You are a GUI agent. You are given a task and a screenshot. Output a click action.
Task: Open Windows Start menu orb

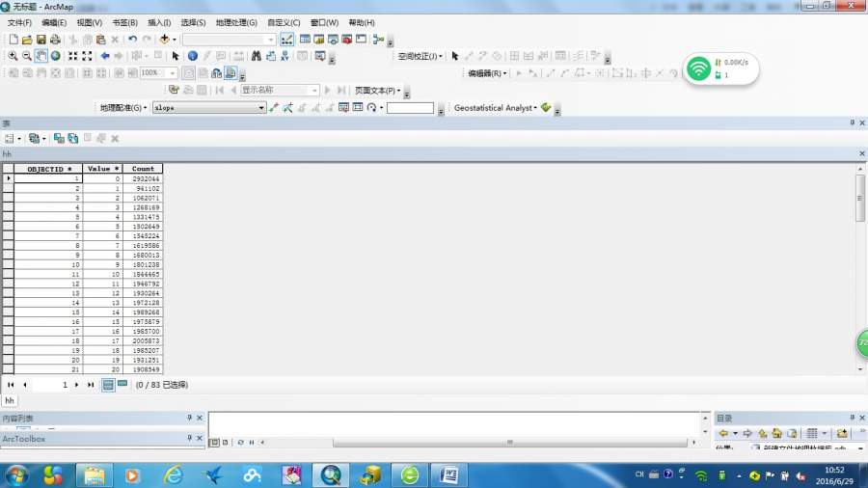click(x=16, y=475)
